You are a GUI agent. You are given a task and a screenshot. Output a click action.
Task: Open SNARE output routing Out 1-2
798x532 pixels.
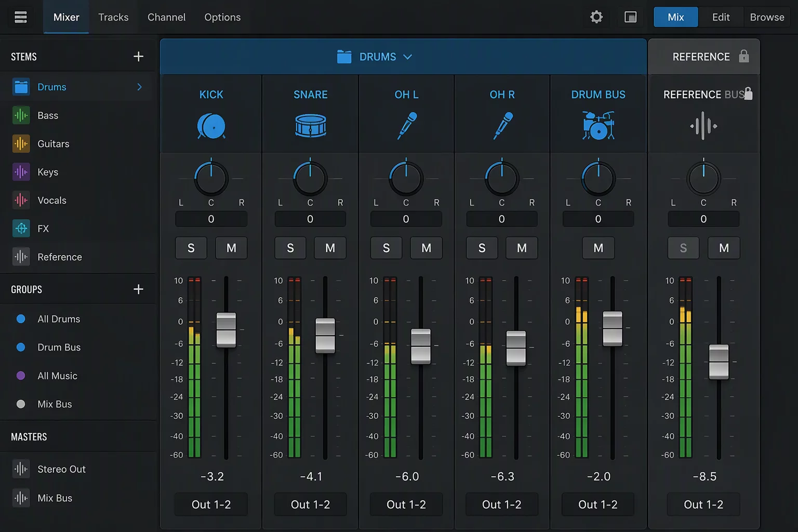[311, 504]
